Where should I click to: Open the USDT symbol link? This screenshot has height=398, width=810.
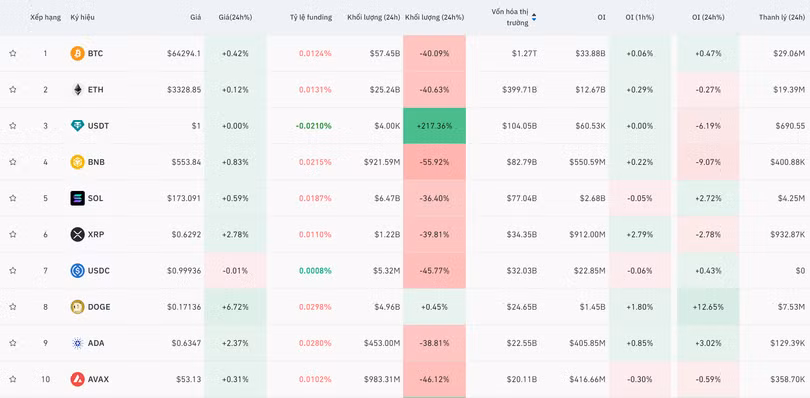tap(98, 126)
